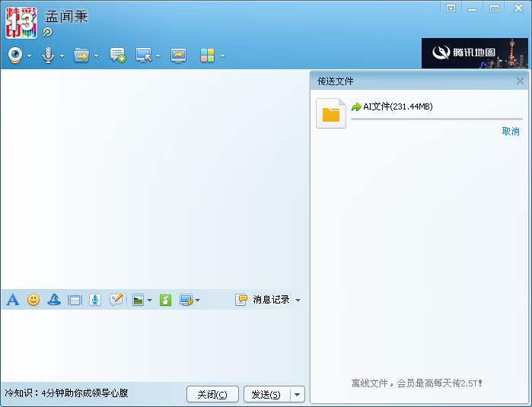This screenshot has height=407, width=532.
Task: Click into the message input box
Action: click(155, 345)
